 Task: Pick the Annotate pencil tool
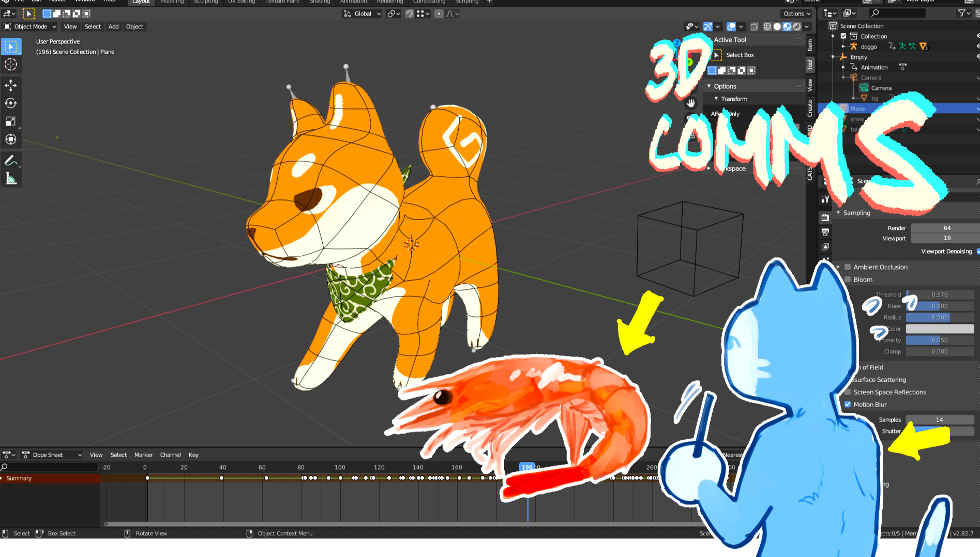coord(11,161)
